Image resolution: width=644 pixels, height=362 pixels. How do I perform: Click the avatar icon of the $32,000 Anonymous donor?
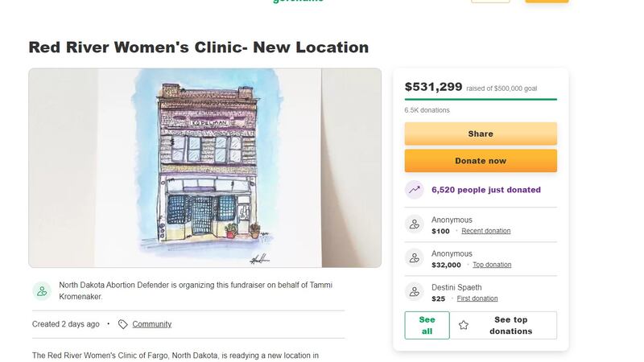[x=415, y=258]
